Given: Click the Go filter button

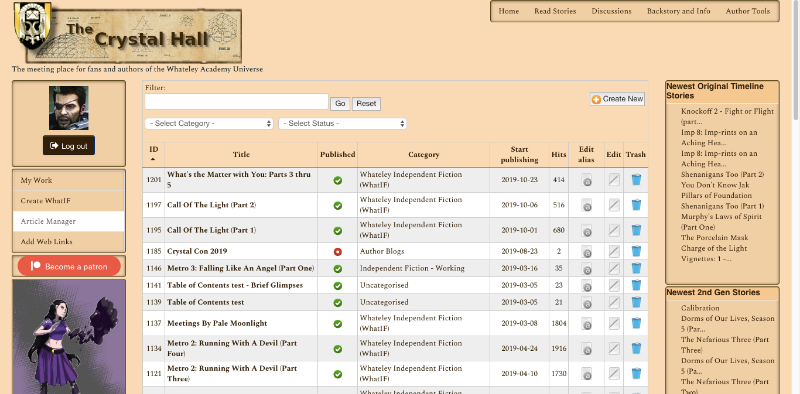Looking at the screenshot, I should 340,104.
